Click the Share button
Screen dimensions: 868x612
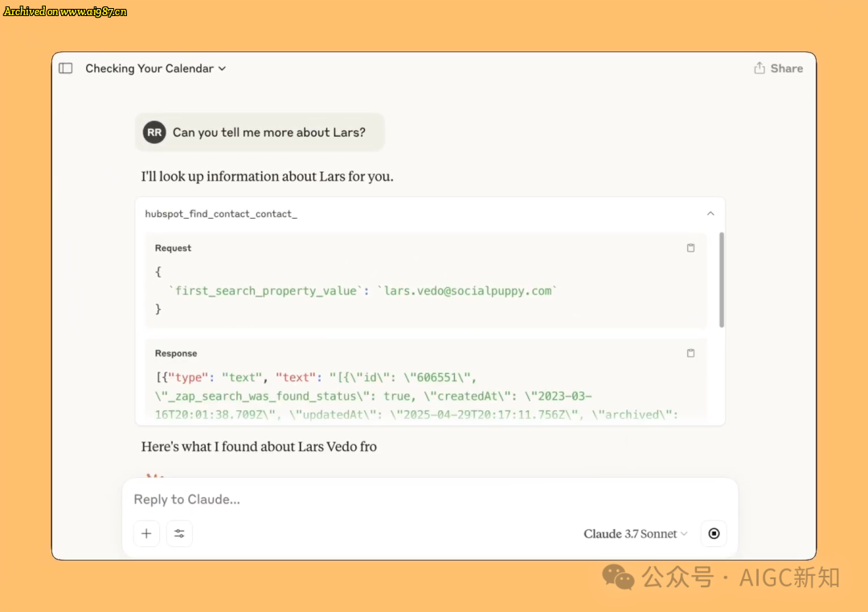pyautogui.click(x=778, y=68)
